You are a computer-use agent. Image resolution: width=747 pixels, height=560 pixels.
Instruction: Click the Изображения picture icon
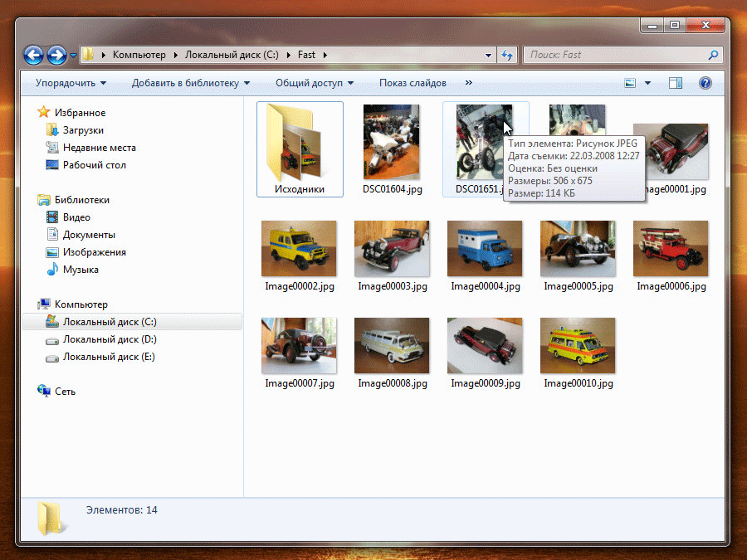(x=52, y=252)
